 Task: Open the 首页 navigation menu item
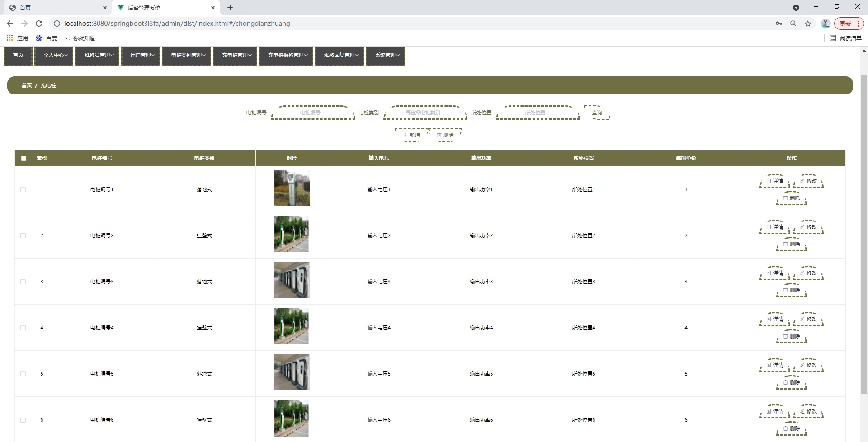(18, 56)
